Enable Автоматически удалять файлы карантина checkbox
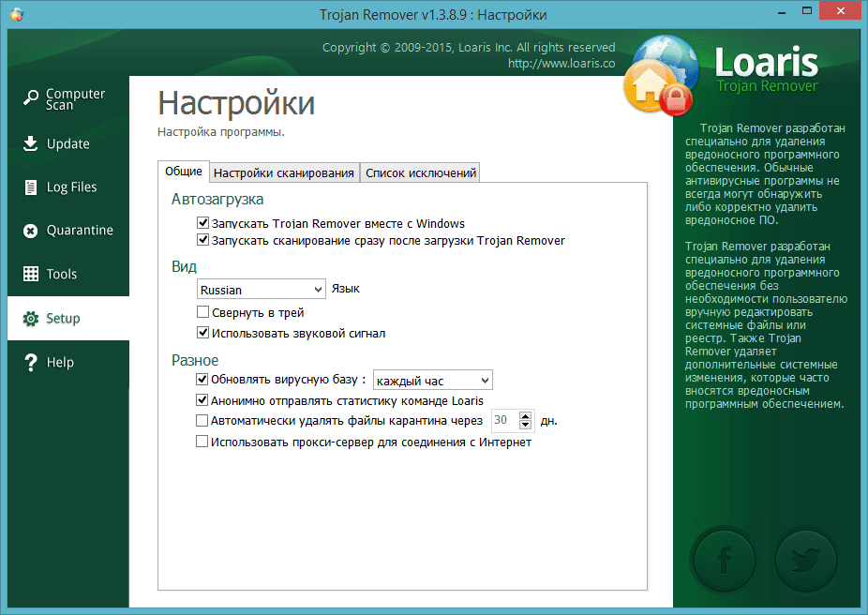868x615 pixels. pos(202,421)
